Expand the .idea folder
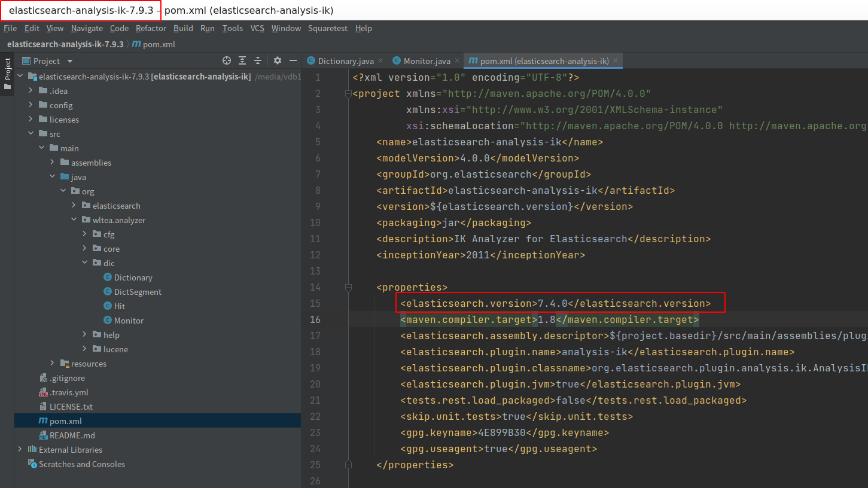 click(x=31, y=91)
